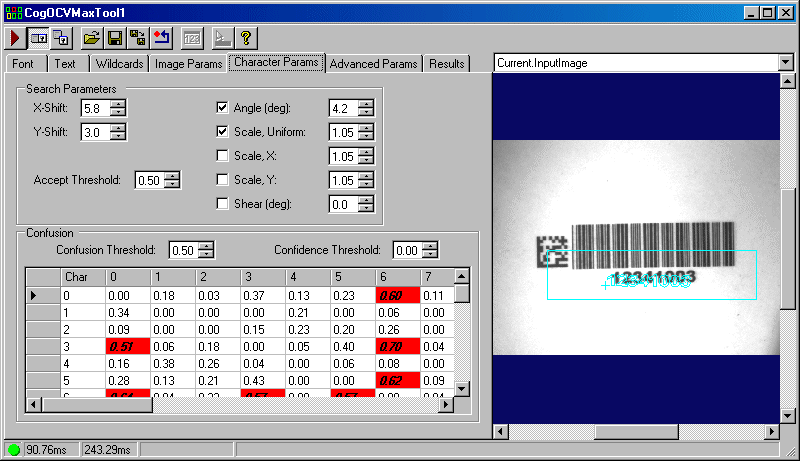
Task: Uncheck the Angle (deg) checkbox
Action: (222, 108)
